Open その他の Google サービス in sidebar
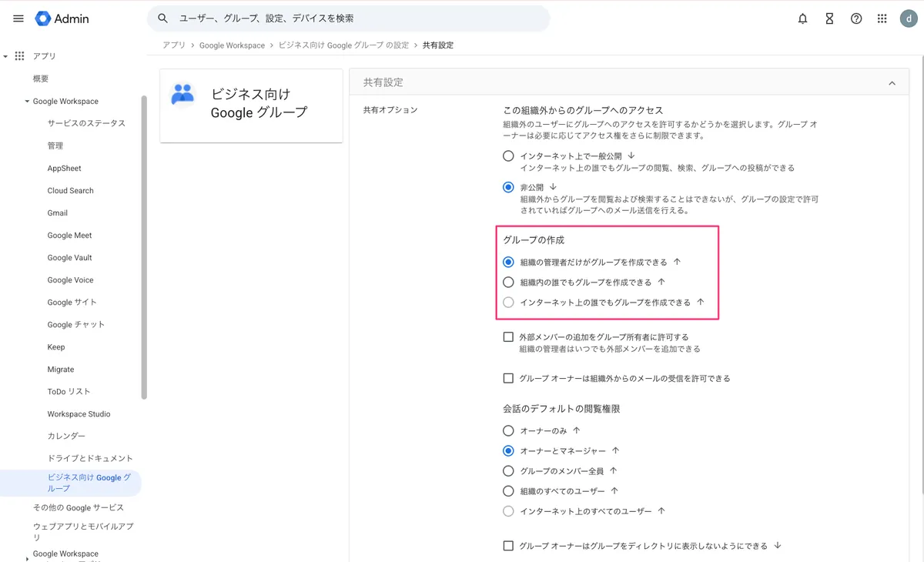Screen dimensions: 924x562 [x=79, y=507]
